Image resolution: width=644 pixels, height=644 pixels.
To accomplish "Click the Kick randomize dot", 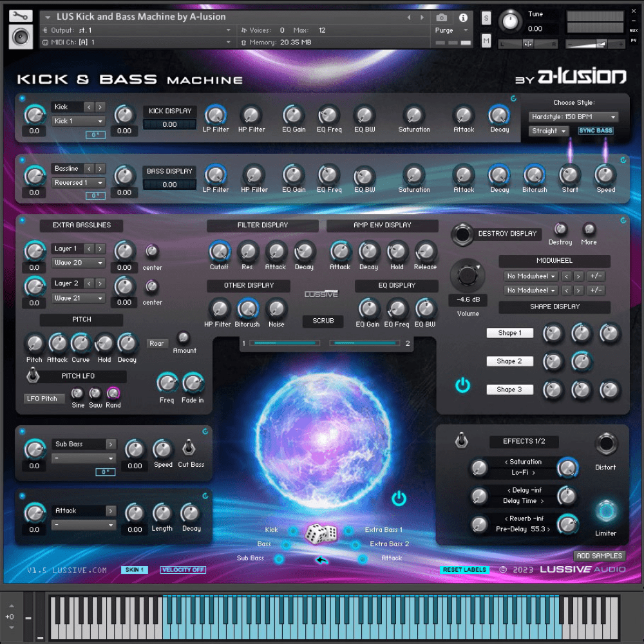I will 293,531.
